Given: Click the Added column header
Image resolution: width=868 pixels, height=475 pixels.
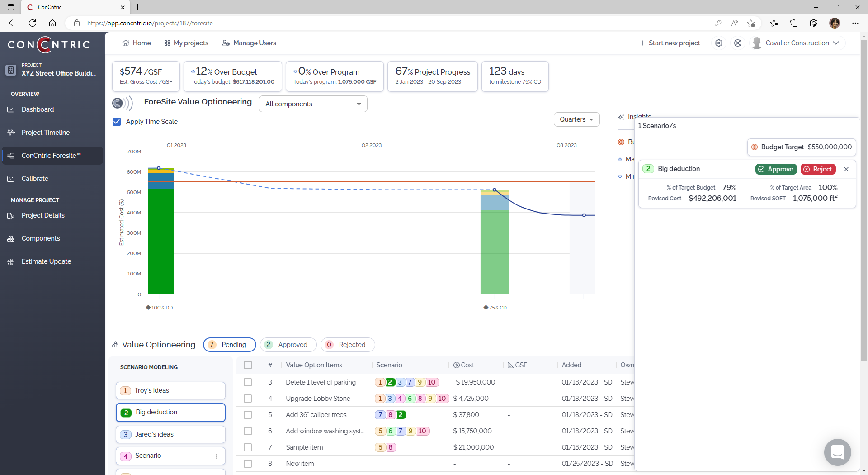Looking at the screenshot, I should tap(571, 365).
